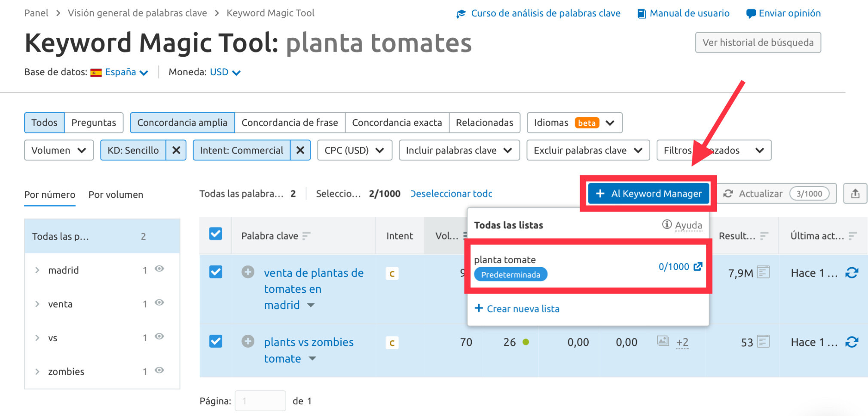This screenshot has height=416, width=868.
Task: Click plus icon beside 'venta de plantas' keyword
Action: point(248,272)
